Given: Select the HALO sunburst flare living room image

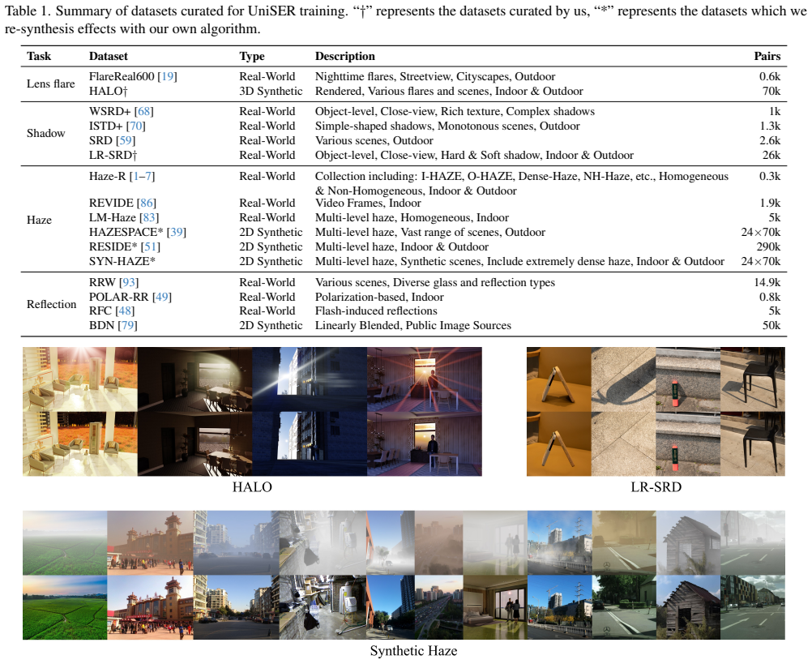Looking at the screenshot, I should pyautogui.click(x=80, y=379).
